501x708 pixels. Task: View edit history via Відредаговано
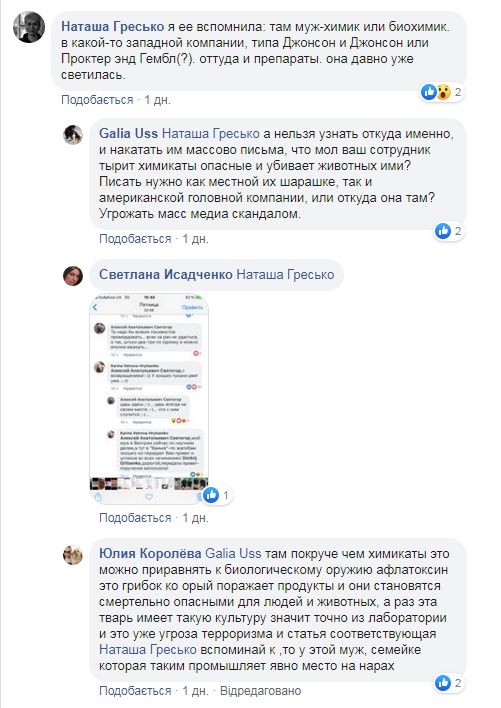coord(260,691)
